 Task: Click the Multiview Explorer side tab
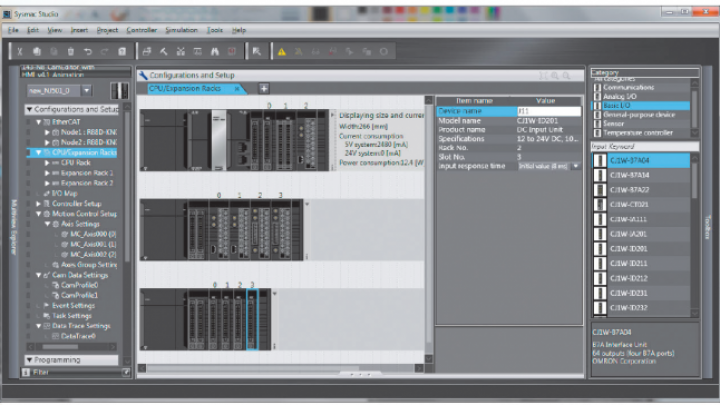[x=13, y=227]
